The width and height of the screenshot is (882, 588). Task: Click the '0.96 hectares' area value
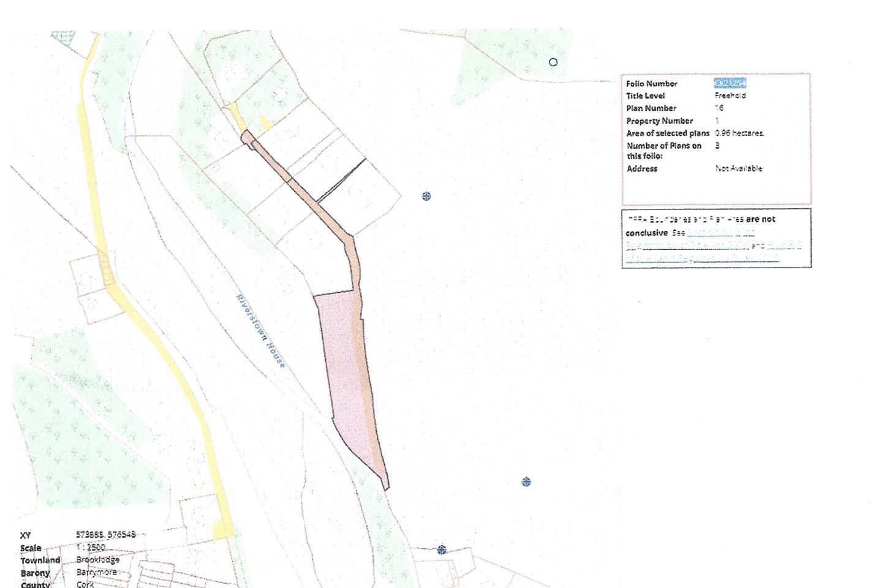(739, 133)
